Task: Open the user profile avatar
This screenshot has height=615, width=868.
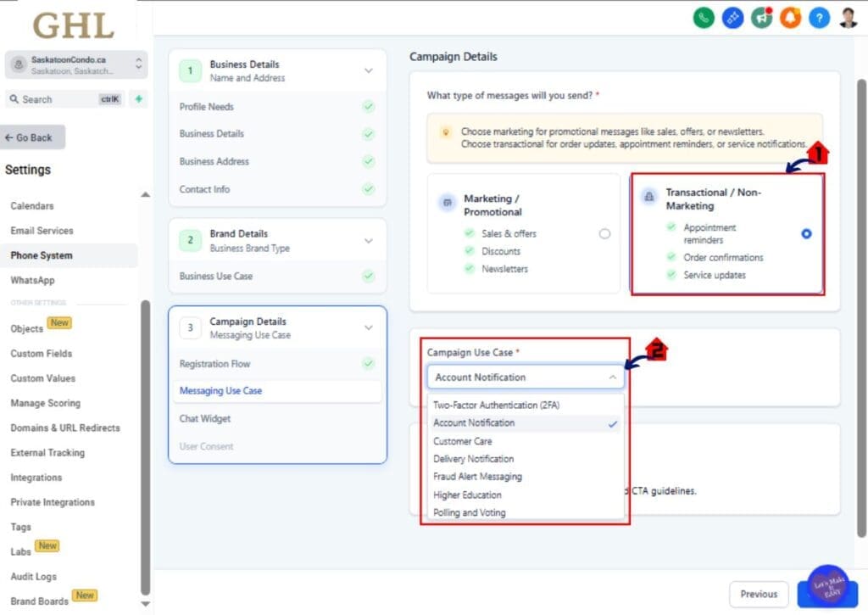Action: tap(849, 18)
